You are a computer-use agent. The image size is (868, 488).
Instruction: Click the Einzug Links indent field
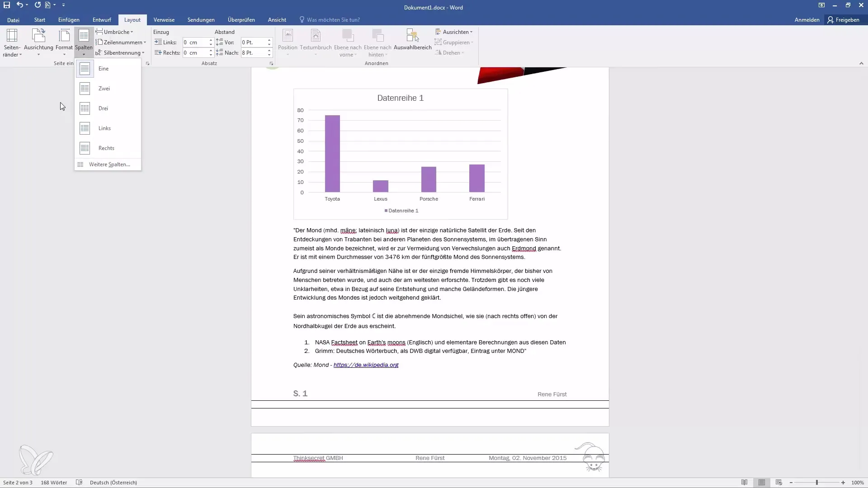pos(195,42)
